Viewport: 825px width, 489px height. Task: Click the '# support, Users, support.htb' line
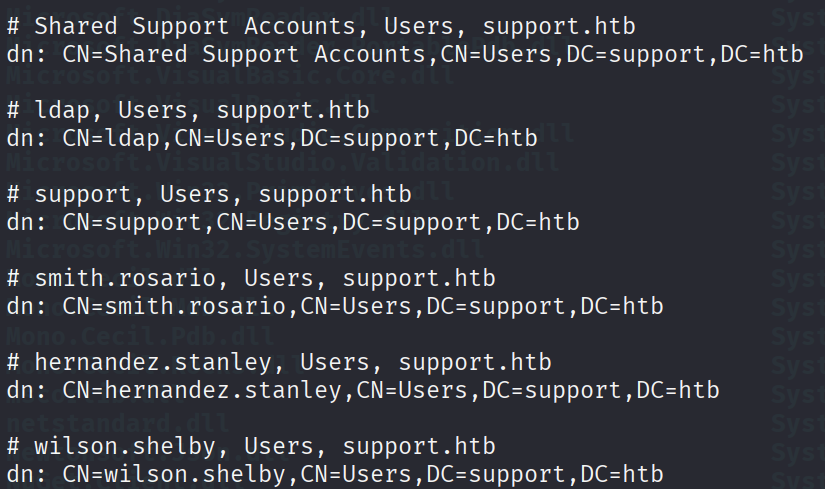tap(209, 195)
